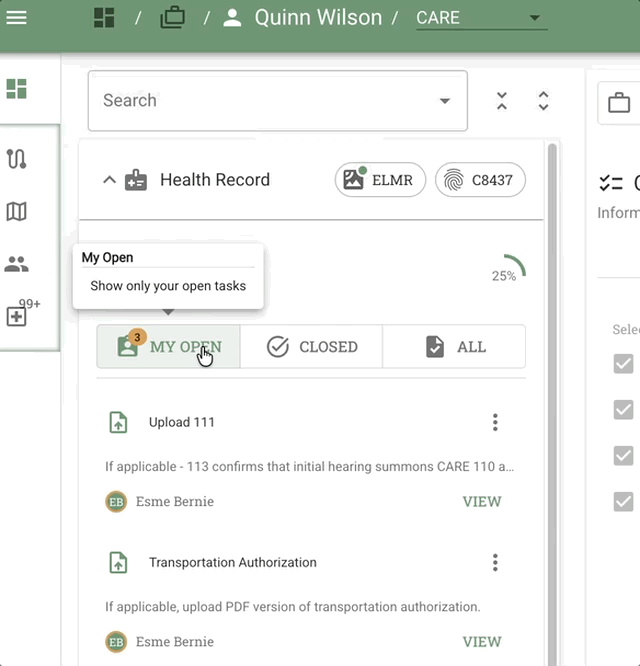Click the briefcase icon in breadcrumb
Screen dimensions: 640x666
point(172,18)
